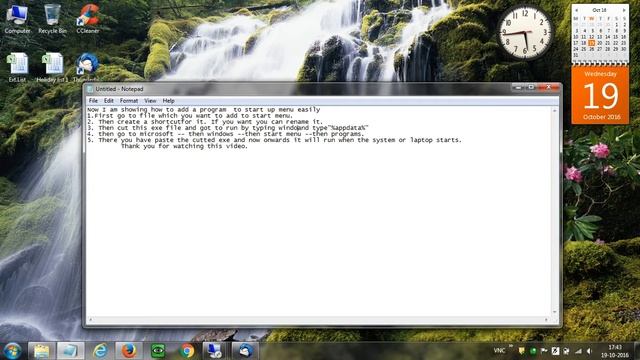Viewport: 640px width, 360px height.
Task: Open the File menu in Notepad
Action: (x=93, y=100)
